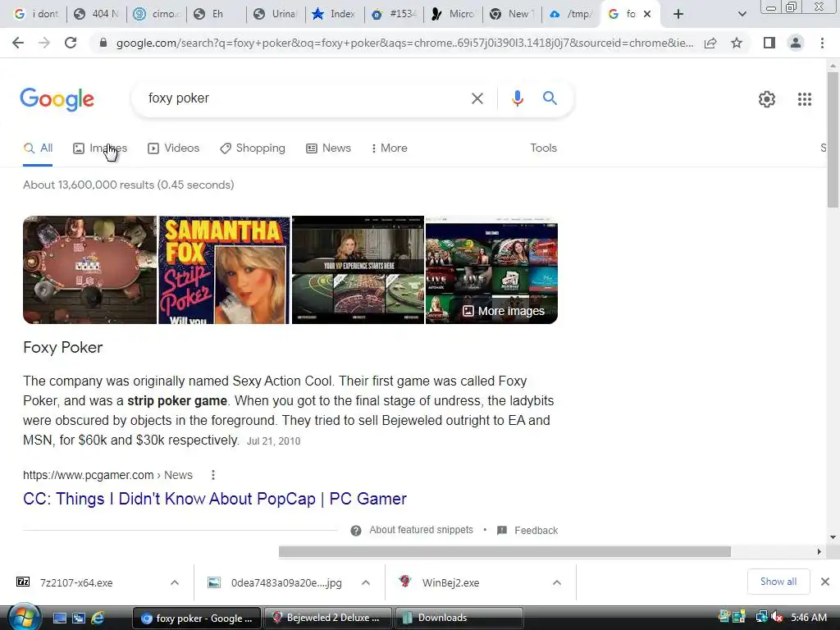Click the pcgamer.com › News URL text
840x630 pixels.
(107, 475)
